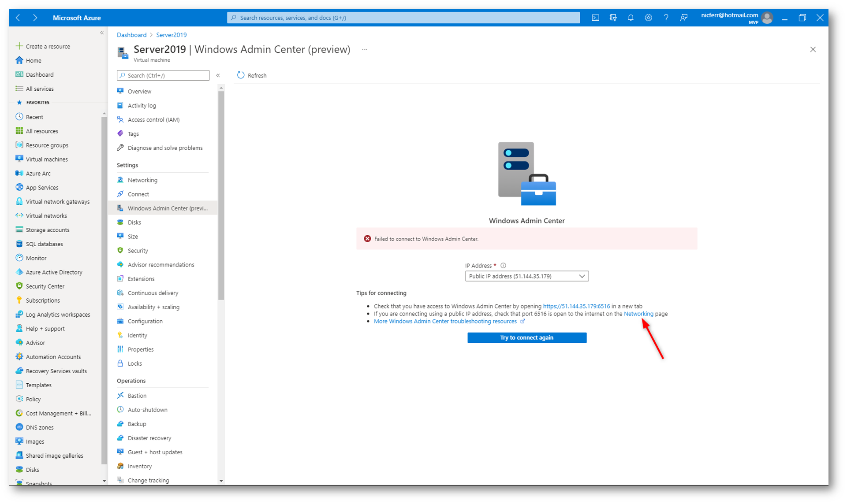847x504 pixels.
Task: Open Diagnose and solve problems
Action: tap(160, 148)
